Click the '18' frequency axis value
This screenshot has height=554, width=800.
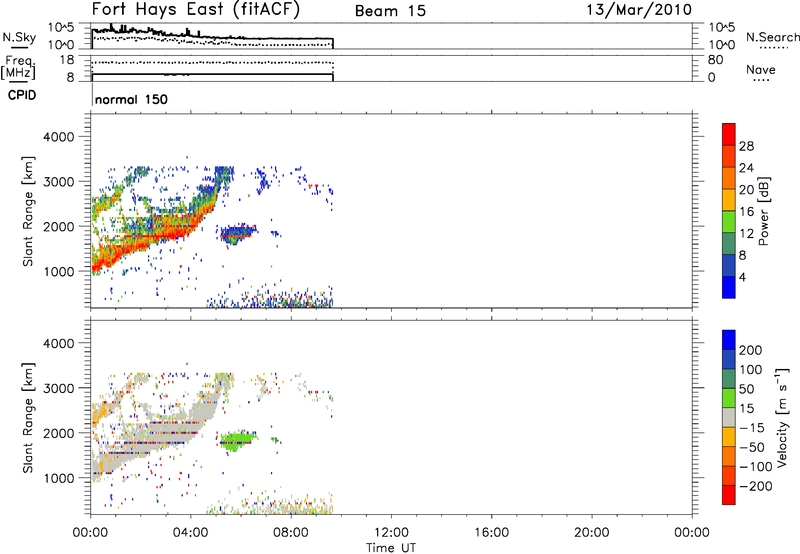[x=67, y=60]
